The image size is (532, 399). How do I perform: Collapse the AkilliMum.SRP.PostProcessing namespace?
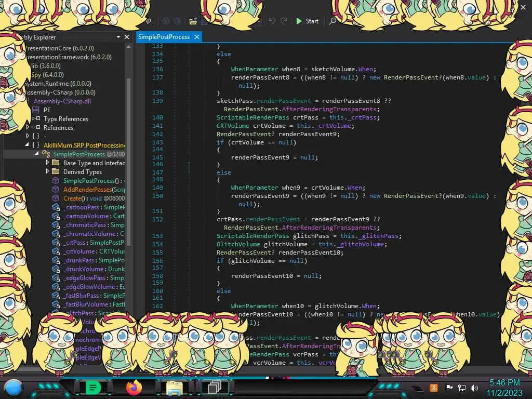click(x=27, y=145)
